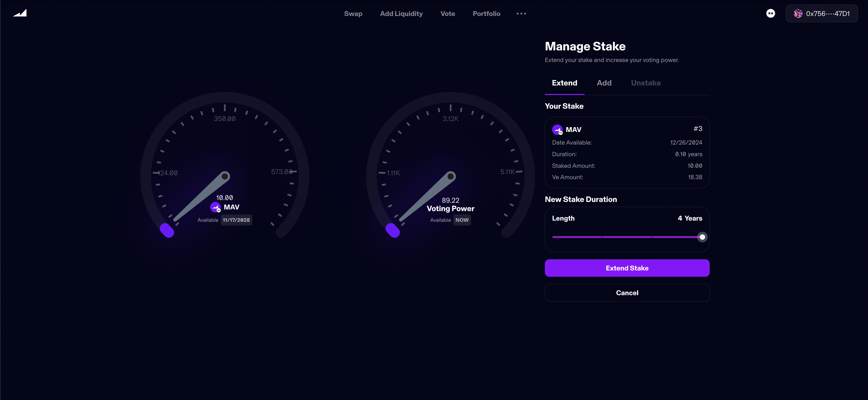Click the 11/17/2028 available date badge
Viewport: 868px width, 400px height.
point(236,220)
